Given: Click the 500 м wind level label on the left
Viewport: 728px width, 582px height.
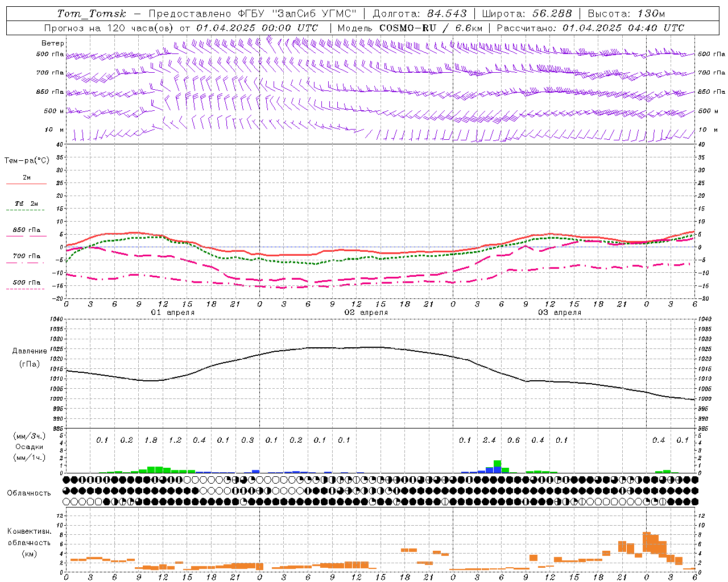Looking at the screenshot, I should point(54,111).
